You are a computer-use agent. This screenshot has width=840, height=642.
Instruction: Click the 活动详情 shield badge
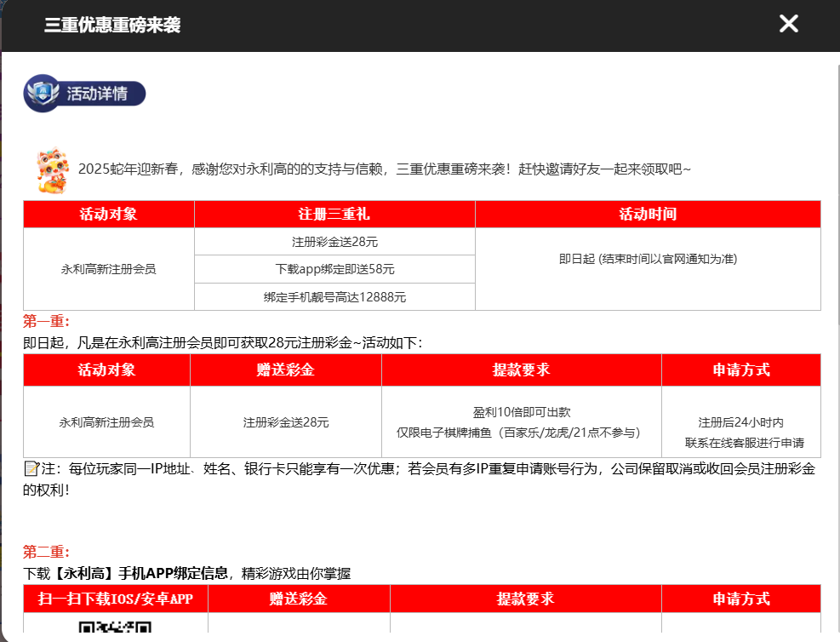coord(84,94)
